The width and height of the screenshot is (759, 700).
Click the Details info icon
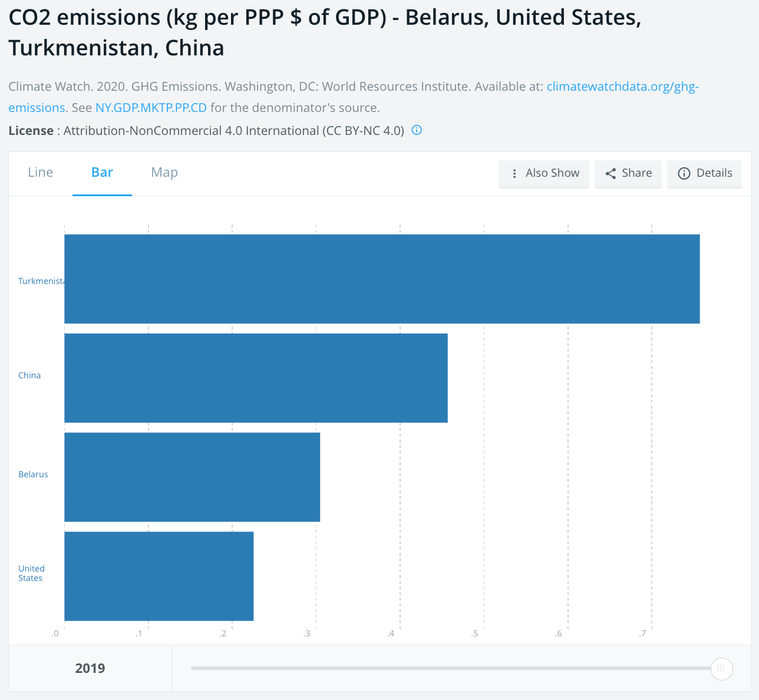pyautogui.click(x=684, y=173)
